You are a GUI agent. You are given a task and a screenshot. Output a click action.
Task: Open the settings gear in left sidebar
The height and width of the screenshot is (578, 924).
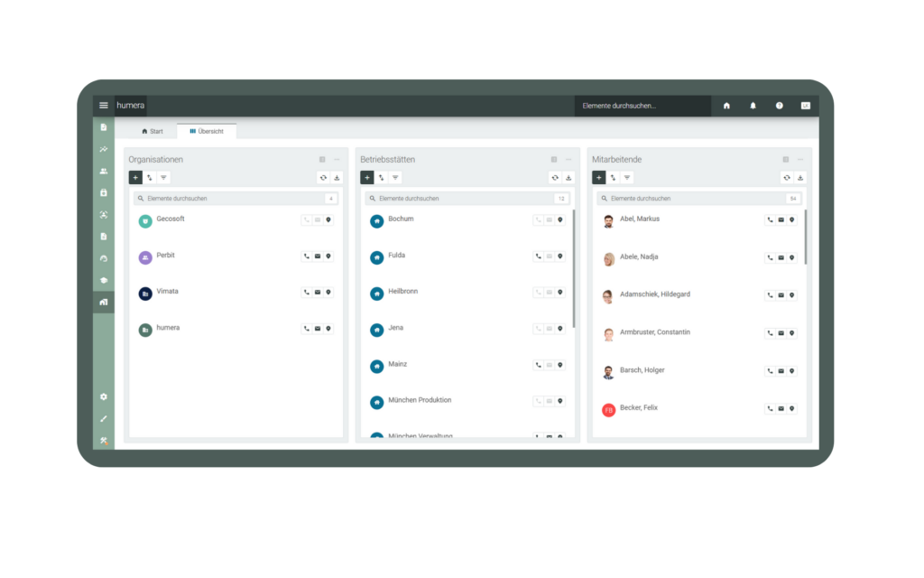click(104, 396)
